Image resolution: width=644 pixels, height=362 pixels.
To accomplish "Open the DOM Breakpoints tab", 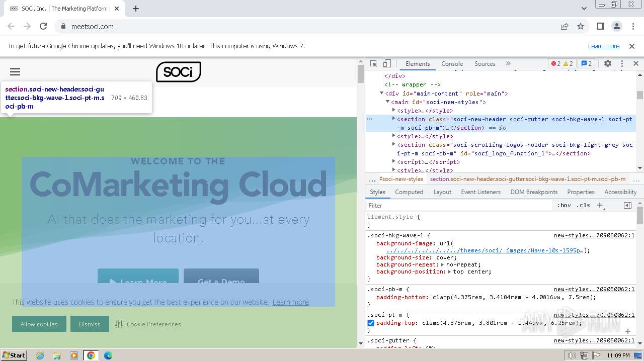I will point(534,192).
